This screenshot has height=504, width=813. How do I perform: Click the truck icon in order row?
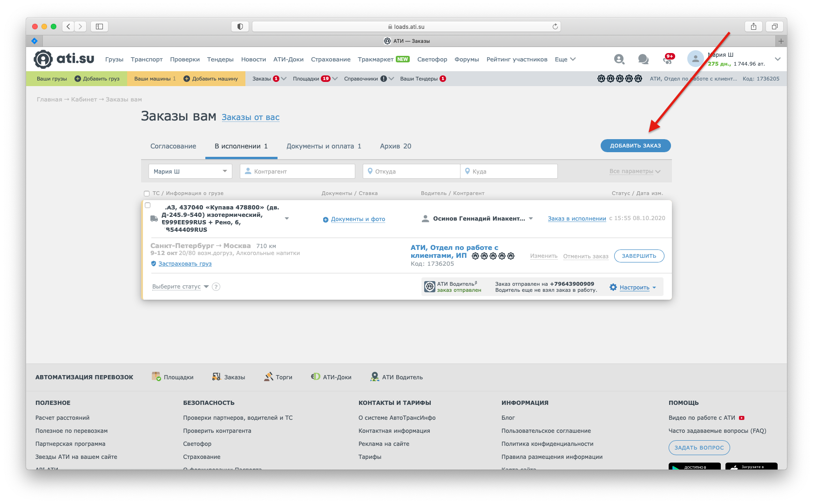click(154, 219)
